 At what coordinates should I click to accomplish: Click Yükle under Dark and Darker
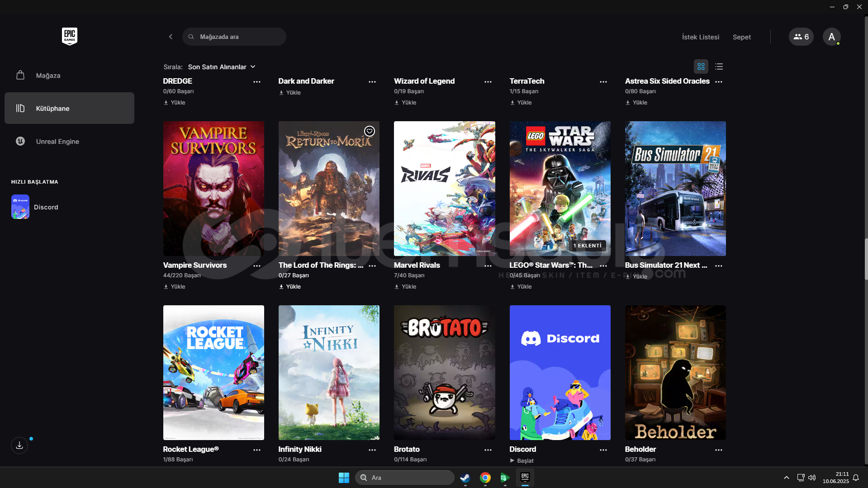point(290,93)
